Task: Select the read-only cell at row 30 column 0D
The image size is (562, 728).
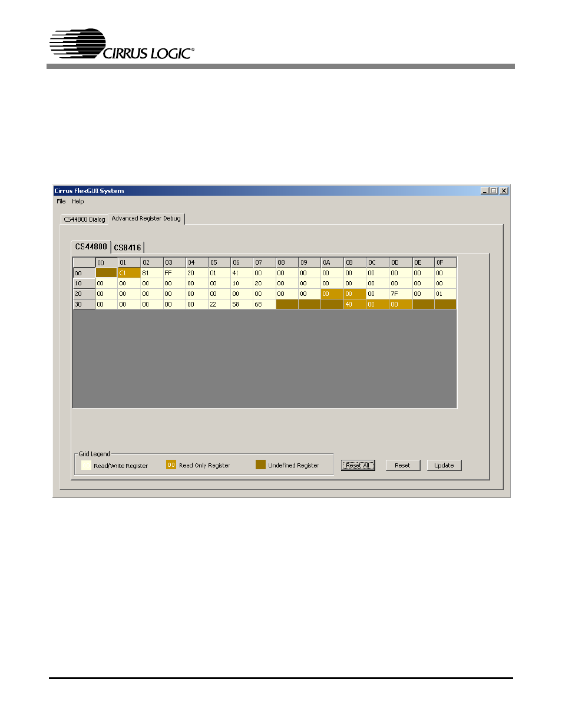Action: coord(401,304)
